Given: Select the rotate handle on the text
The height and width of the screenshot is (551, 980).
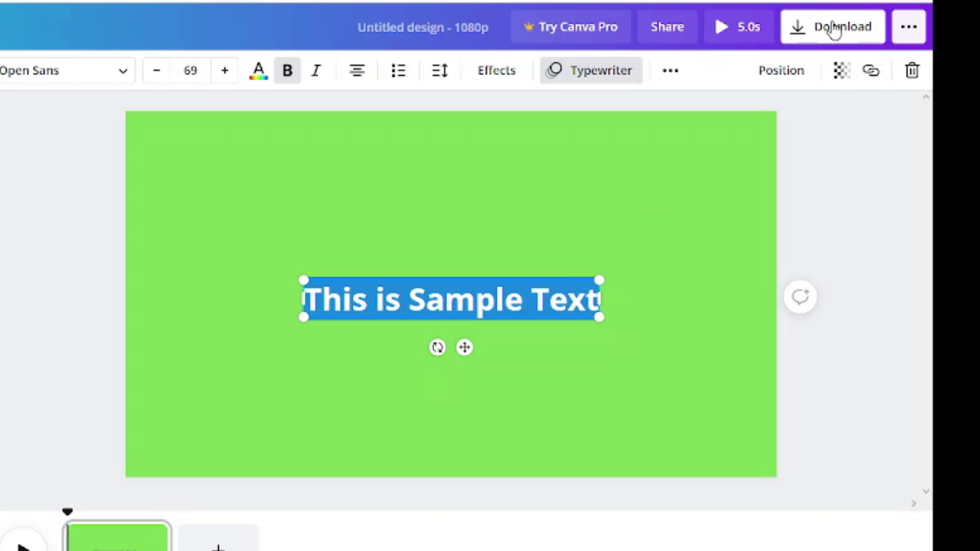Looking at the screenshot, I should coord(437,347).
